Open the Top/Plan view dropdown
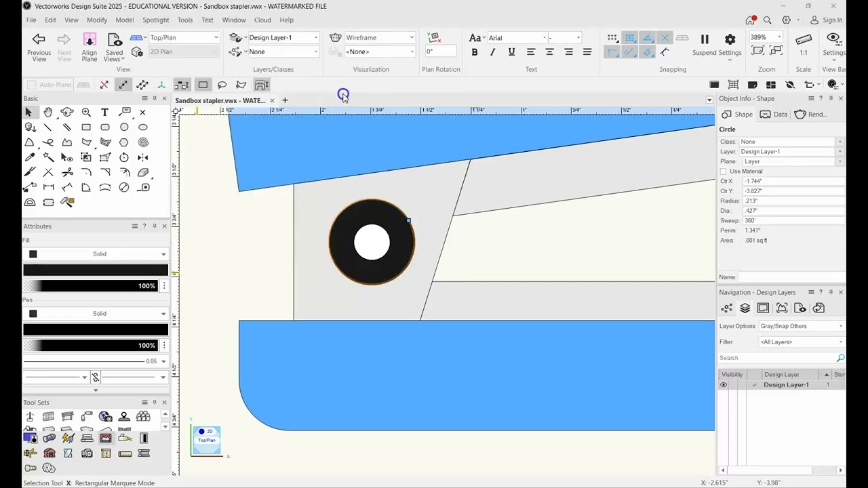 184,38
